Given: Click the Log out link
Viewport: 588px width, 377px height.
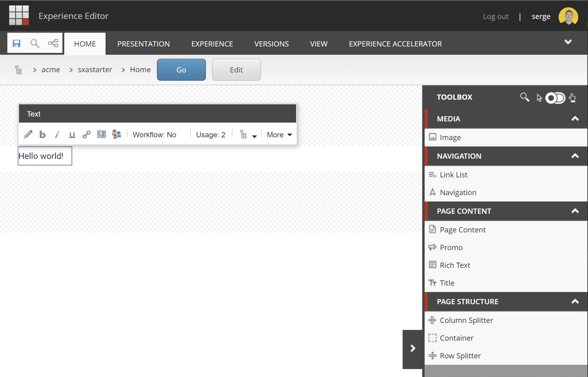Looking at the screenshot, I should (x=496, y=16).
